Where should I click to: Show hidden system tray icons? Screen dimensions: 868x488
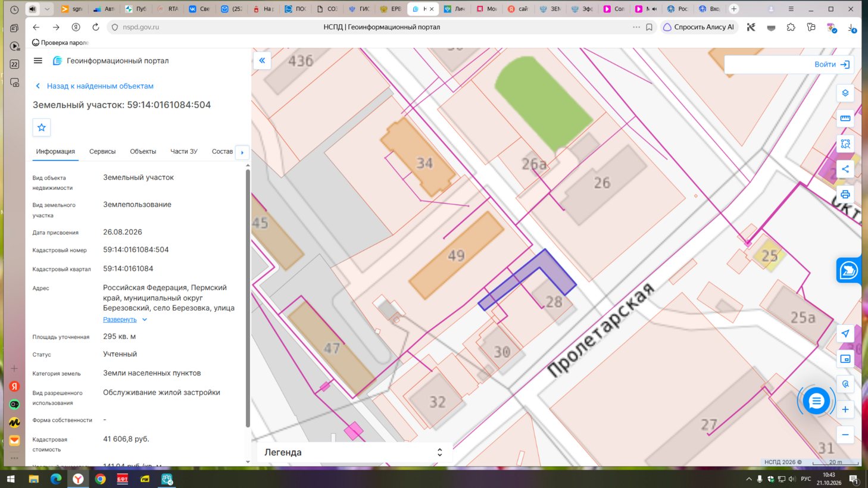pyautogui.click(x=749, y=479)
